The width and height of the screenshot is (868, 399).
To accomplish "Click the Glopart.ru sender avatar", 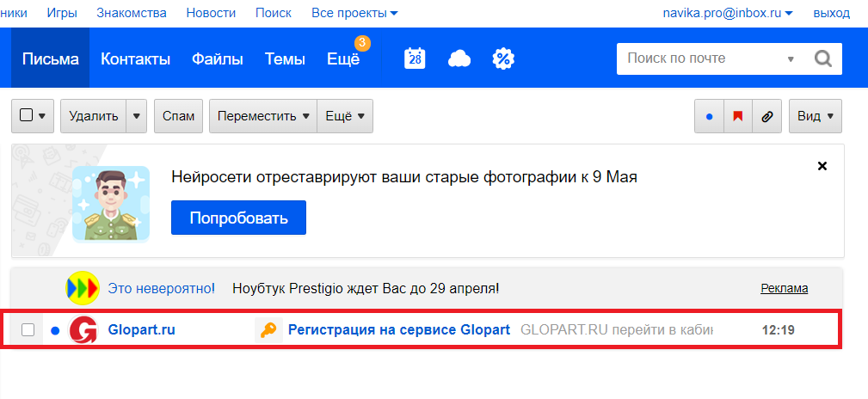I will (83, 329).
